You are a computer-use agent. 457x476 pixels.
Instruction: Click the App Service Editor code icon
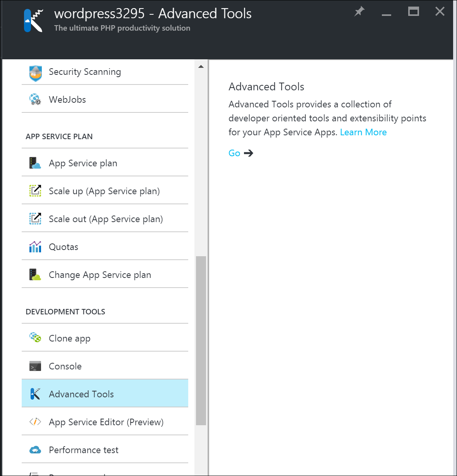point(35,422)
